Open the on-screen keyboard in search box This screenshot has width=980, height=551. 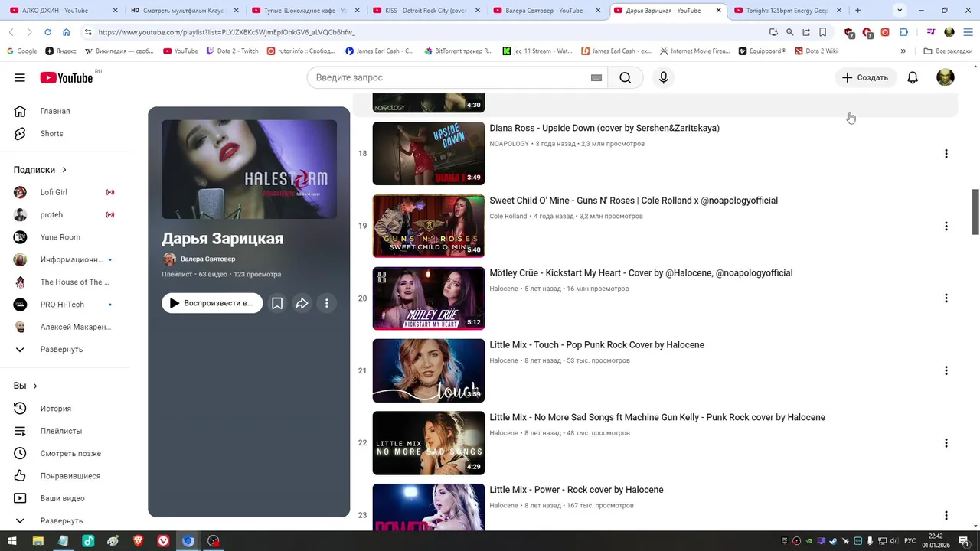coord(596,77)
